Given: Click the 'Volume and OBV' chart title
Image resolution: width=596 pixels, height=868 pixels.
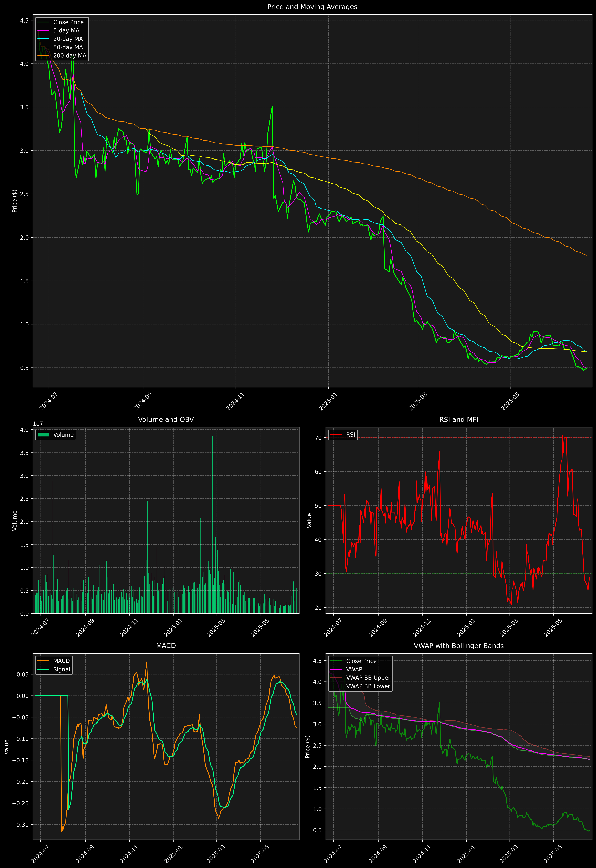Looking at the screenshot, I should 166,419.
